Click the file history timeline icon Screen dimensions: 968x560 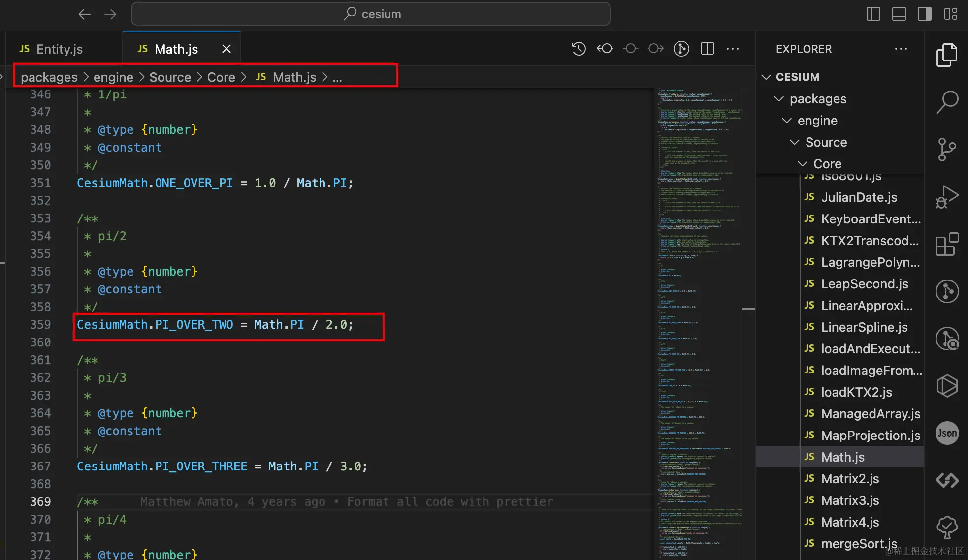tap(579, 49)
